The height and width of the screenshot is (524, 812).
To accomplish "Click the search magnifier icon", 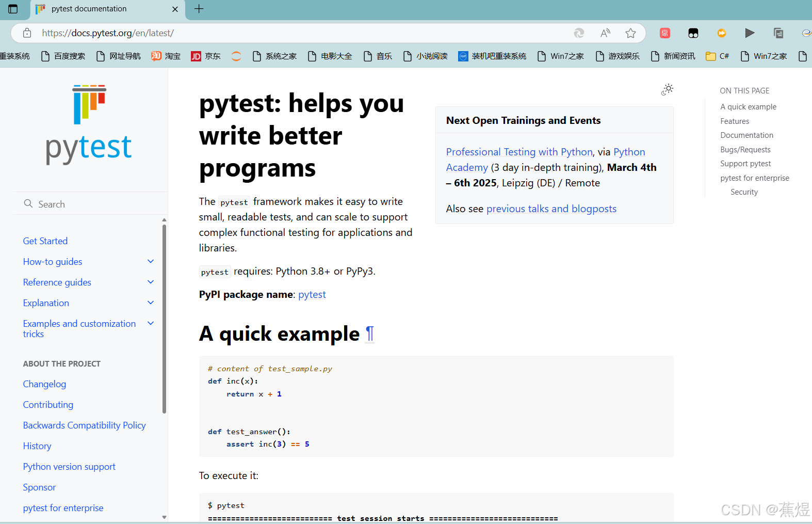I will 28,204.
